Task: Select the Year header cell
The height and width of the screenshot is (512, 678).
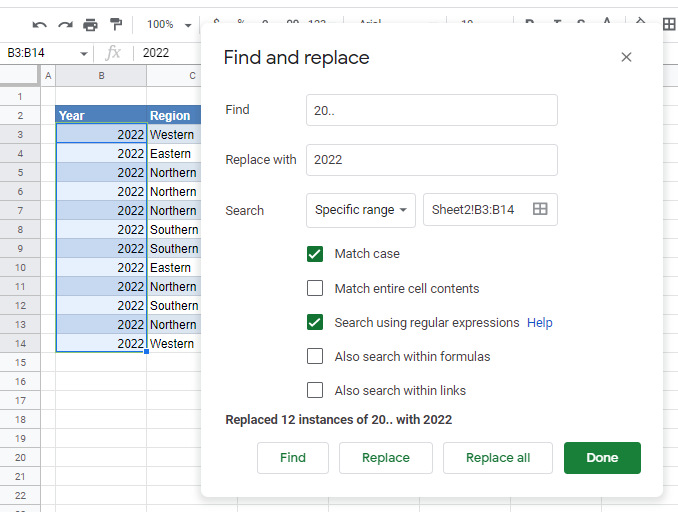Action: [101, 115]
